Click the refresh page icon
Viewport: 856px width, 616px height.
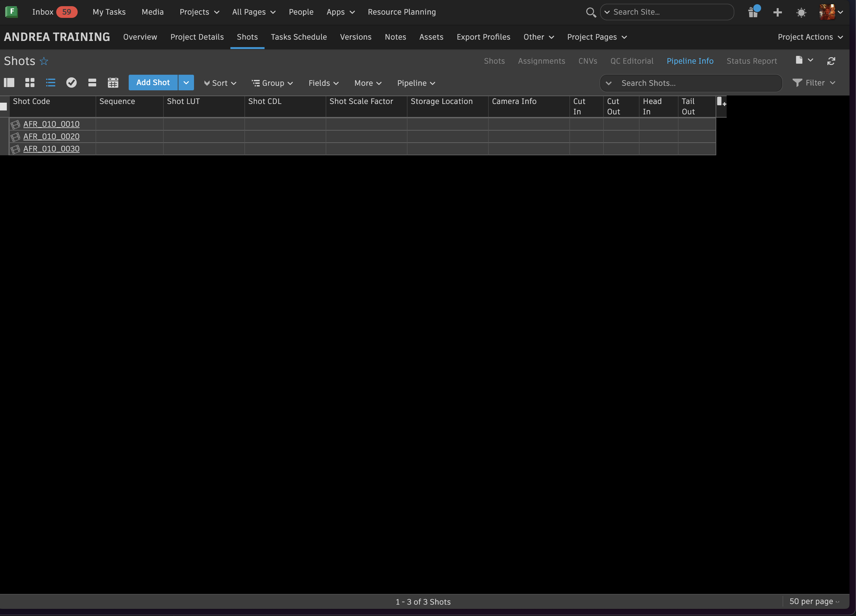tap(831, 61)
